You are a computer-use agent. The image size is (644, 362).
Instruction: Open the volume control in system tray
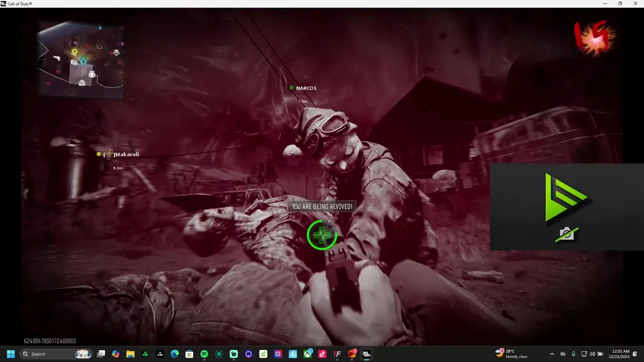(x=592, y=354)
